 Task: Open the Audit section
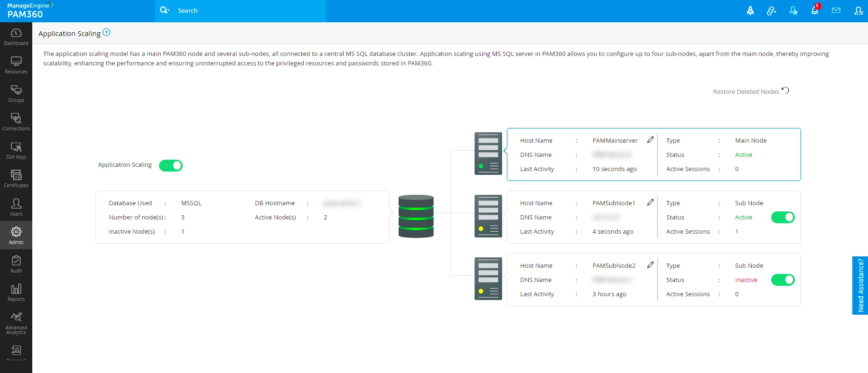(x=16, y=264)
